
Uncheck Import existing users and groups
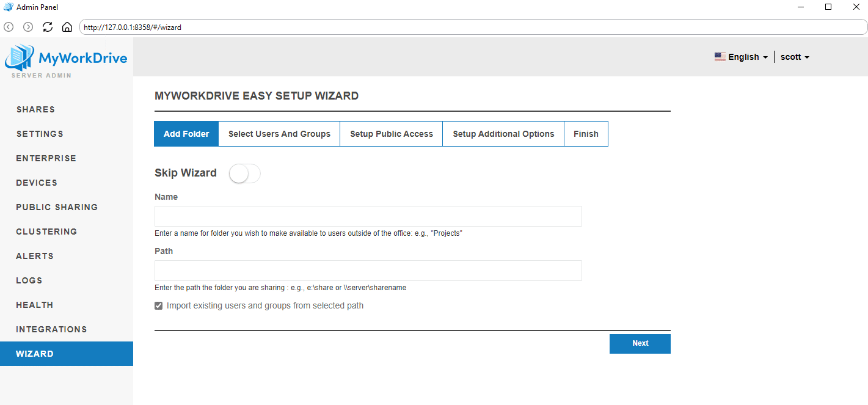coord(159,305)
